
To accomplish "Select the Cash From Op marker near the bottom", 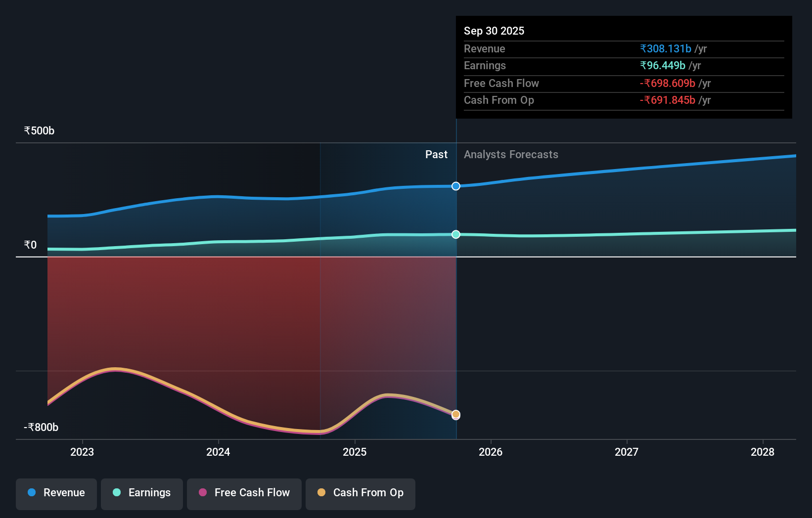I will [455, 415].
